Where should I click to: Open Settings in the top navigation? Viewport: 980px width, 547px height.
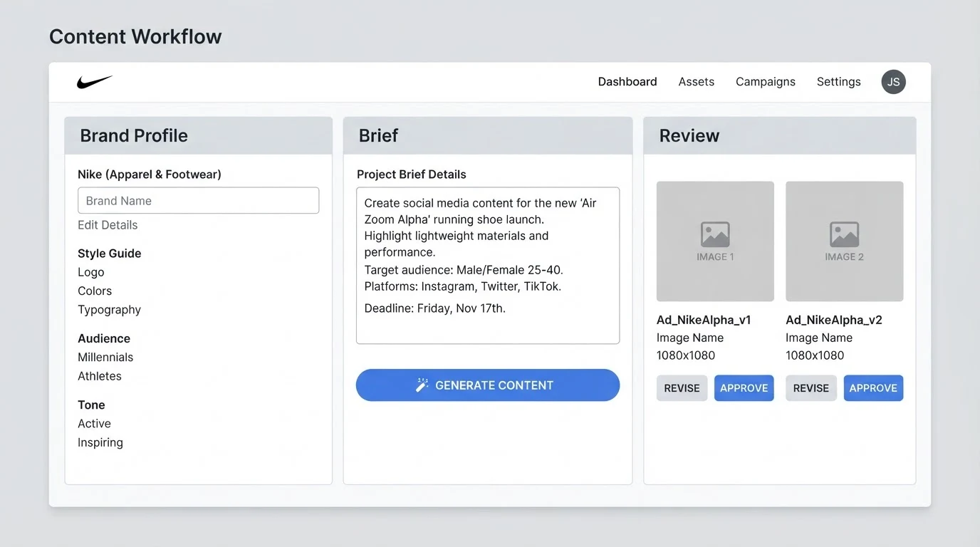pos(839,82)
